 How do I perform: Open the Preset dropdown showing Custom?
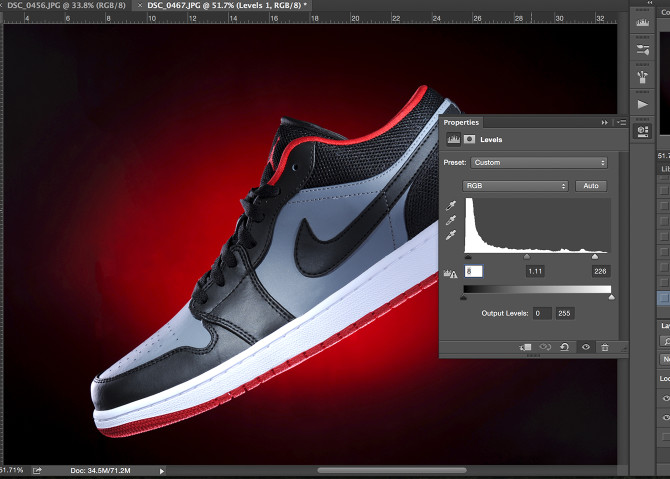(x=539, y=163)
